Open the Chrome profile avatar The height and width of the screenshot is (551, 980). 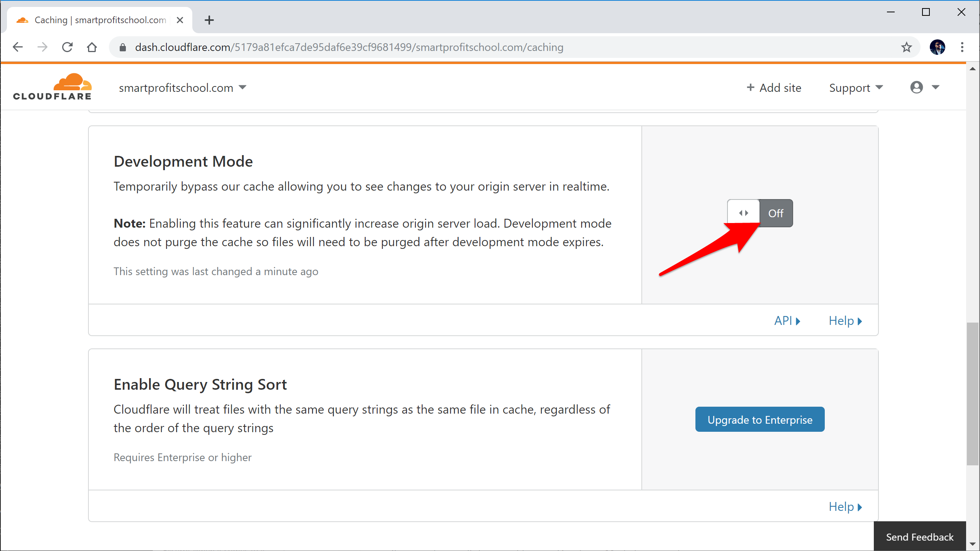click(938, 47)
